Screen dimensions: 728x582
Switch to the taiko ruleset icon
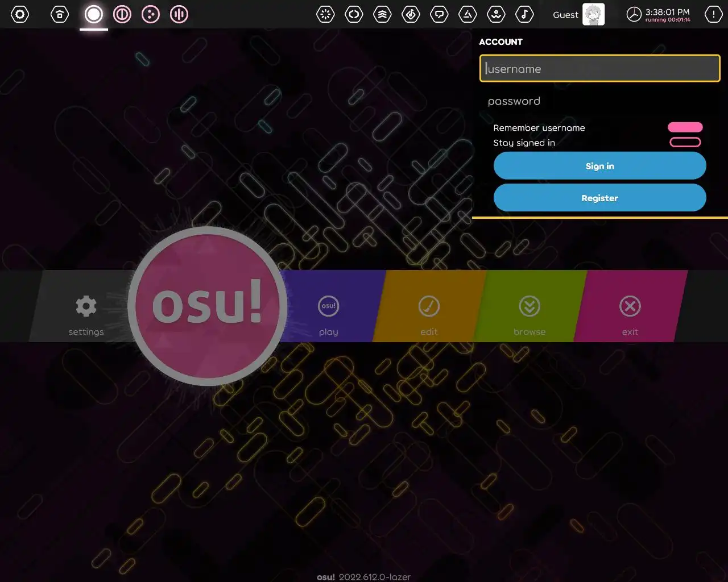pyautogui.click(x=122, y=14)
